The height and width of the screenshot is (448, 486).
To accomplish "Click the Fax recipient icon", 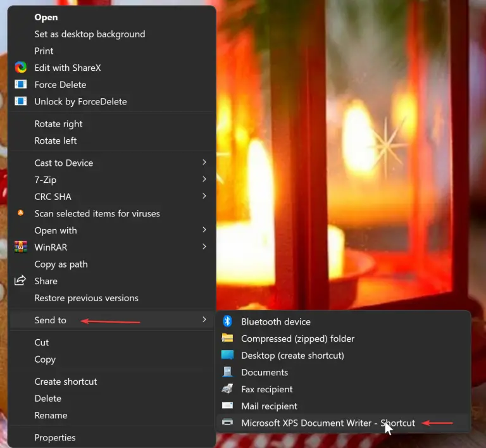I will pyautogui.click(x=228, y=389).
